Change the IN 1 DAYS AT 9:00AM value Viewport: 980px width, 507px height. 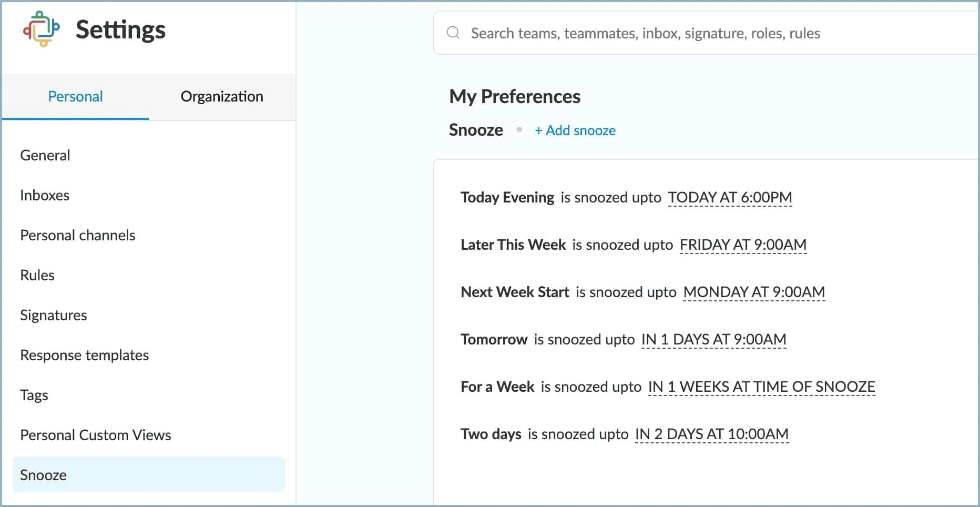coord(713,339)
